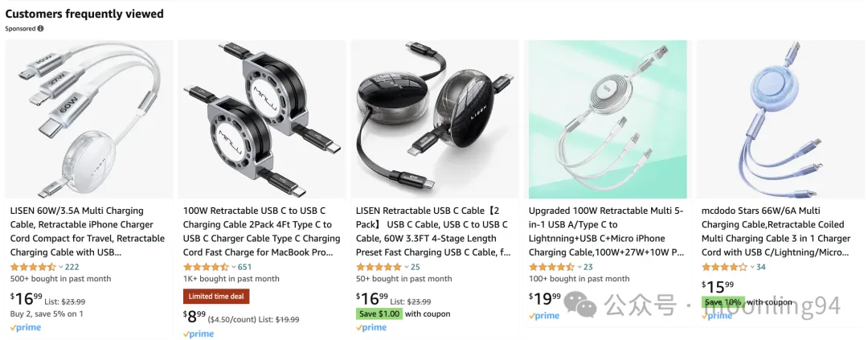Click the Prime badge under the $19.99 cable

point(544,316)
